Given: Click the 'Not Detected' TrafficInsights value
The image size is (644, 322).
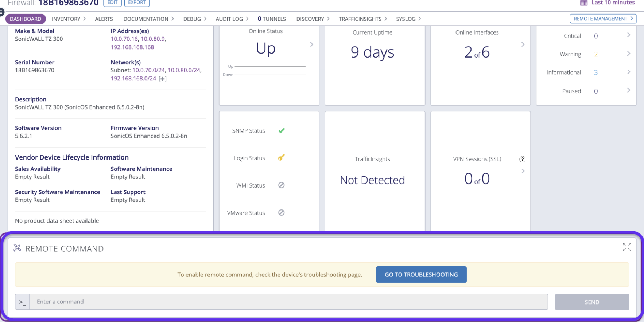Looking at the screenshot, I should (372, 180).
